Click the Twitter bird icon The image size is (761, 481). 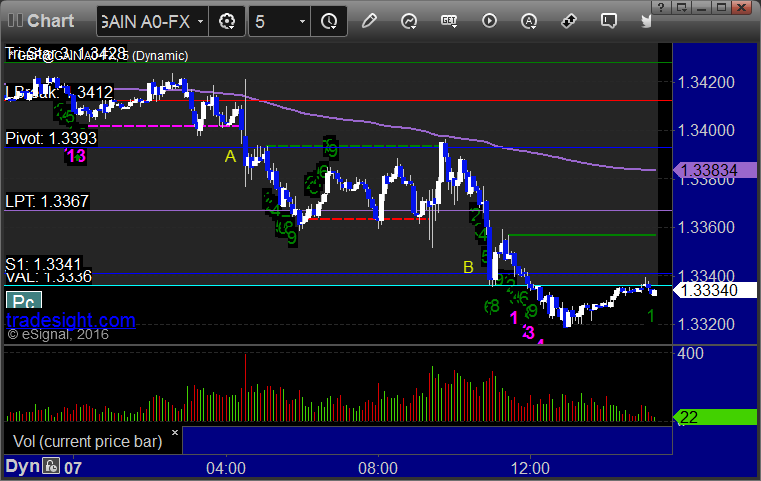click(646, 21)
